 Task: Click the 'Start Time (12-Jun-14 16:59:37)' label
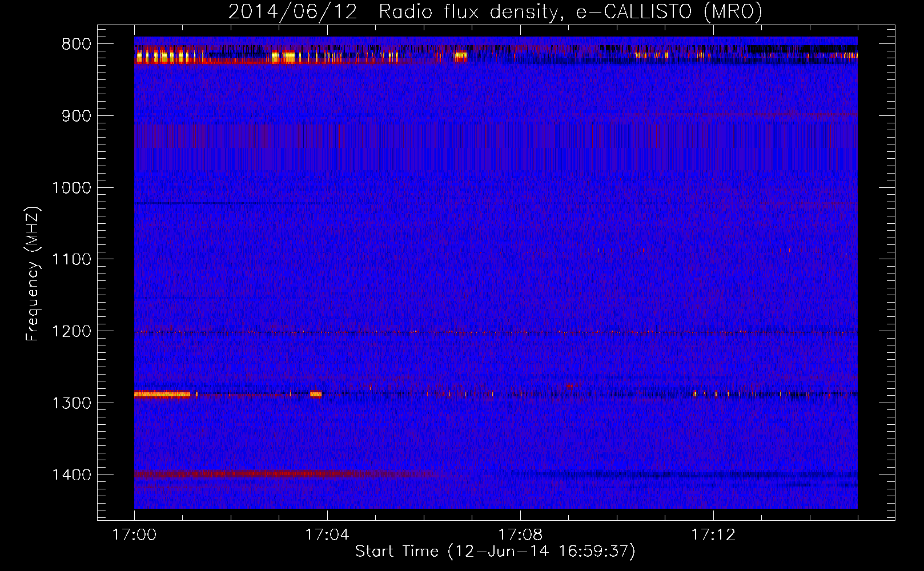[495, 552]
